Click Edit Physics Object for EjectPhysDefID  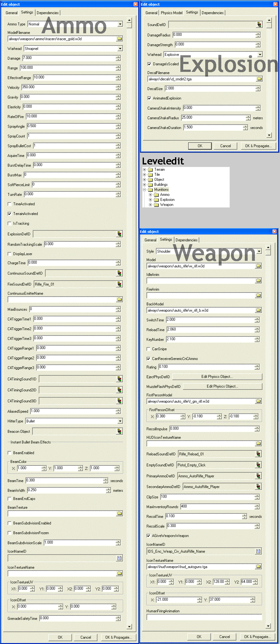coord(217,377)
